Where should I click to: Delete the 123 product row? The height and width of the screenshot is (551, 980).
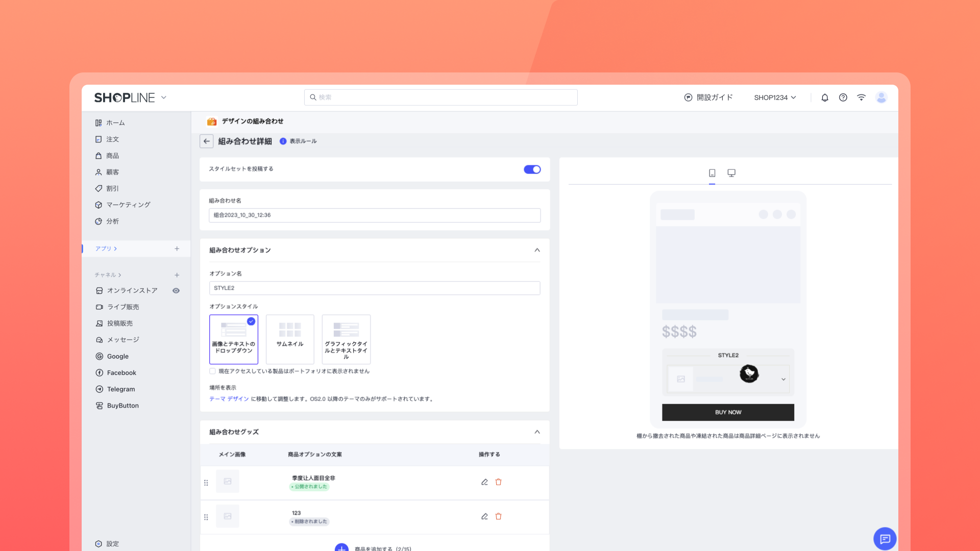[x=498, y=516]
